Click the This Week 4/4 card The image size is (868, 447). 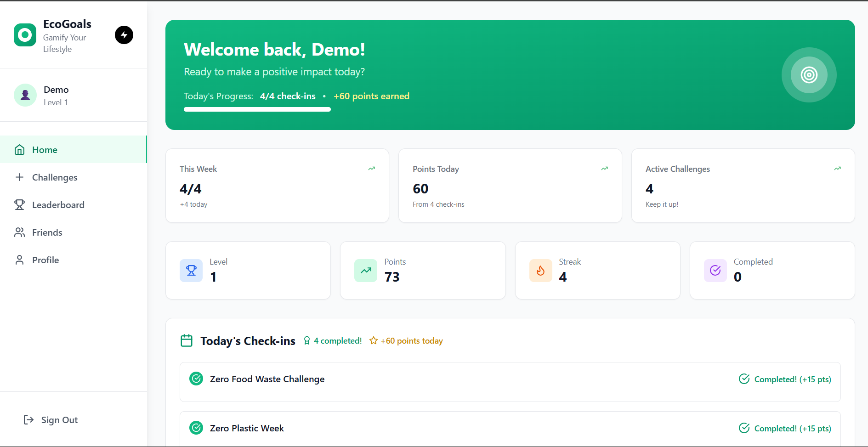pos(277,186)
